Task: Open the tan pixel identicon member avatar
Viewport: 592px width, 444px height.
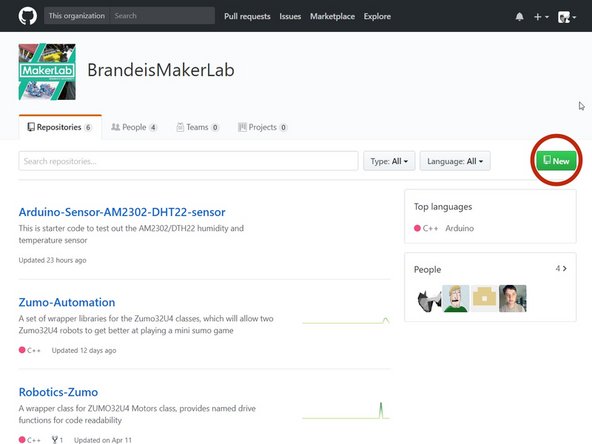Action: tap(484, 299)
